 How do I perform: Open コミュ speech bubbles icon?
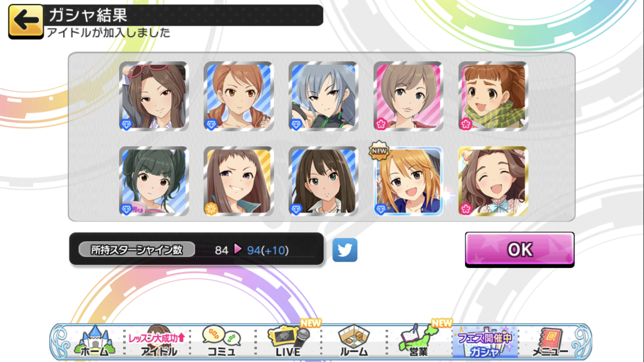(221, 342)
